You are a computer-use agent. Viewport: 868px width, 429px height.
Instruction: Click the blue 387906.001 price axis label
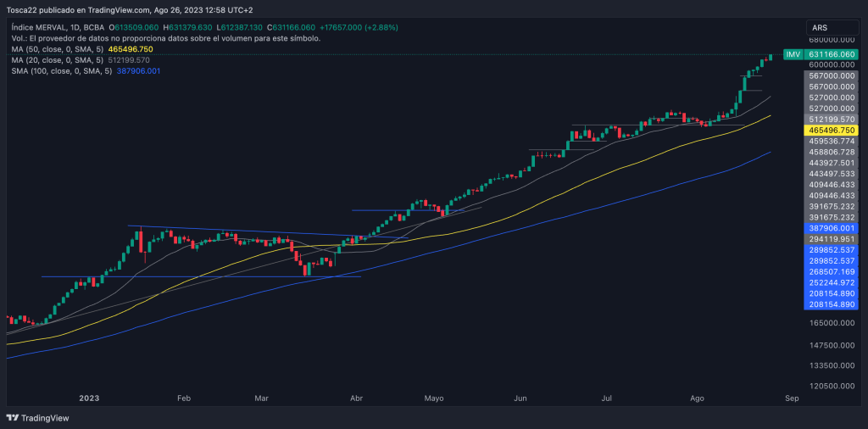[831, 229]
